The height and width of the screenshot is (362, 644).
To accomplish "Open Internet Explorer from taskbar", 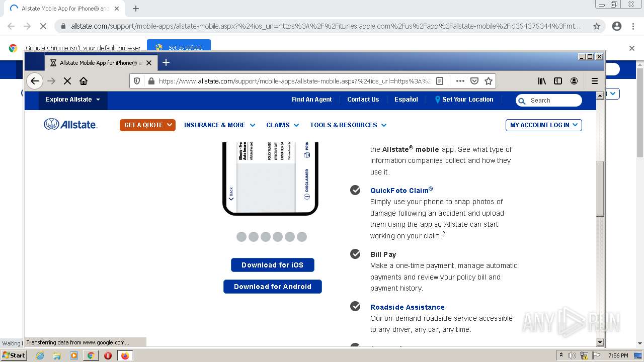I will coord(40,355).
